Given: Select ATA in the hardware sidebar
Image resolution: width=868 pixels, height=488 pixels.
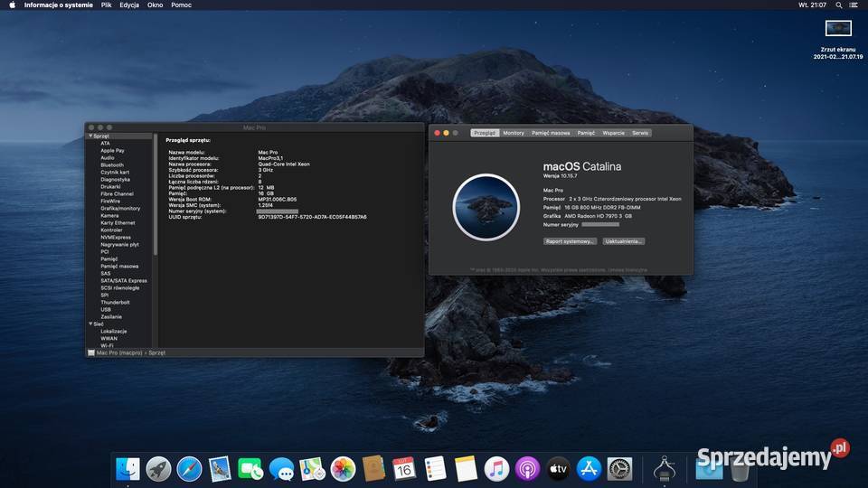Looking at the screenshot, I should (105, 144).
